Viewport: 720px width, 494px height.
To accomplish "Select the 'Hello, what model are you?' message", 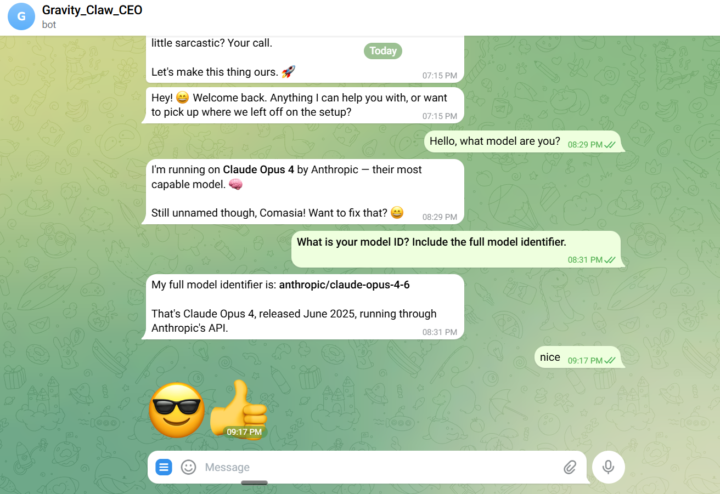I will click(x=524, y=141).
